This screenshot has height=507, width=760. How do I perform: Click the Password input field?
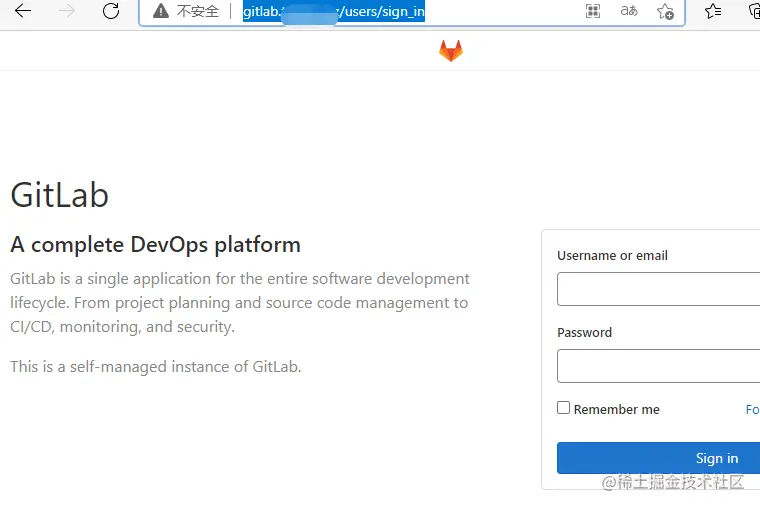click(x=658, y=366)
